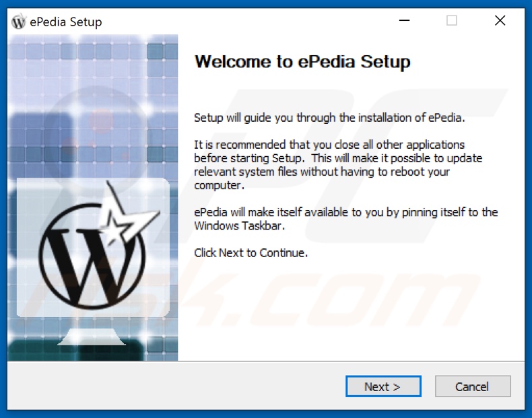
Task: Click the 'Click Next to Continue.' text
Action: [x=251, y=253]
